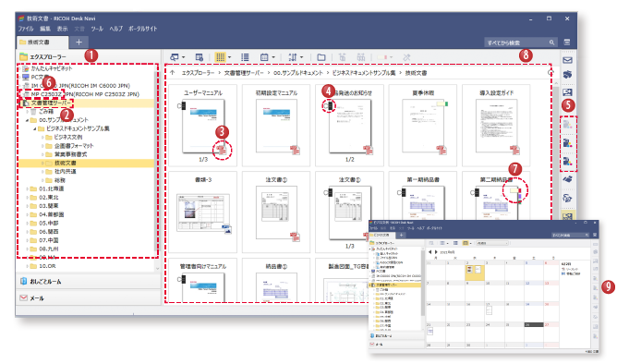Switch to thumbnail grid view
The image size is (617, 364).
click(x=221, y=57)
